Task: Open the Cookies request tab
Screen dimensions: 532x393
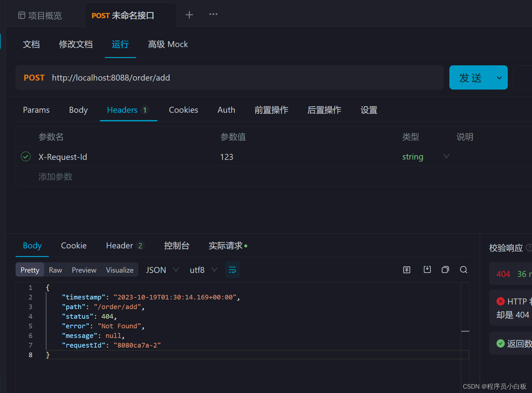Action: click(184, 110)
